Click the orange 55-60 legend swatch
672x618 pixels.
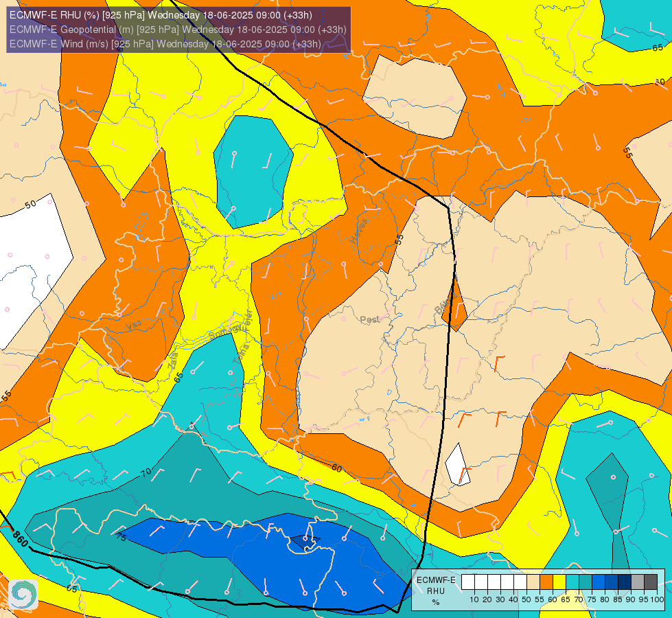coord(546,582)
